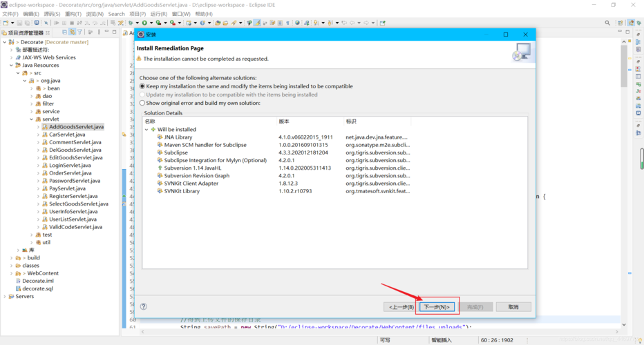Click the help question mark in install dialog
Viewport: 644px width, 345px height.
144,306
